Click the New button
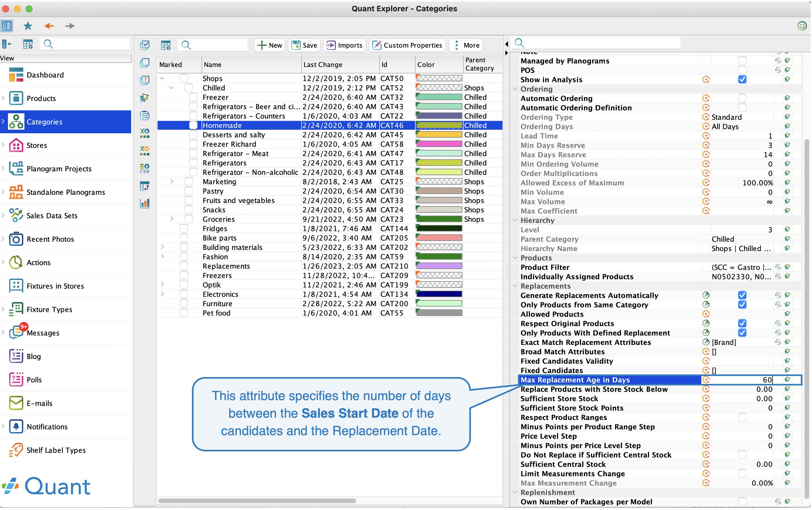Screen dimensions: 812x510 pyautogui.click(x=269, y=45)
